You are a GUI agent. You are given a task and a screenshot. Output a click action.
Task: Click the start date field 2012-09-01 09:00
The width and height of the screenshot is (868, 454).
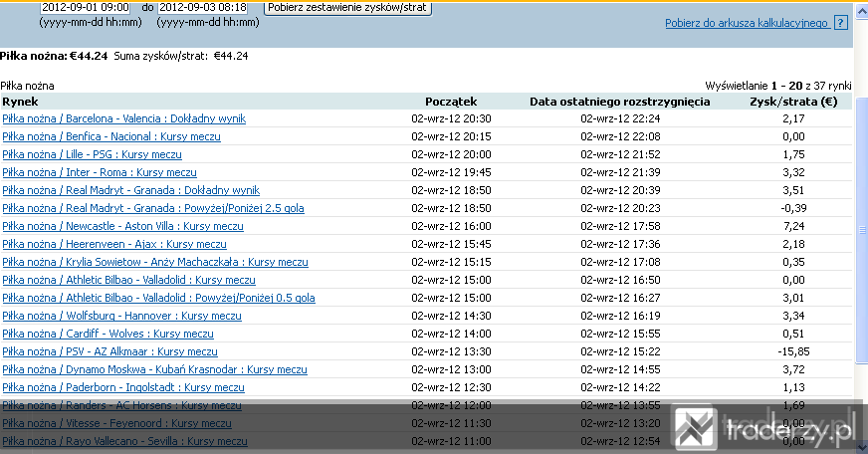point(86,8)
